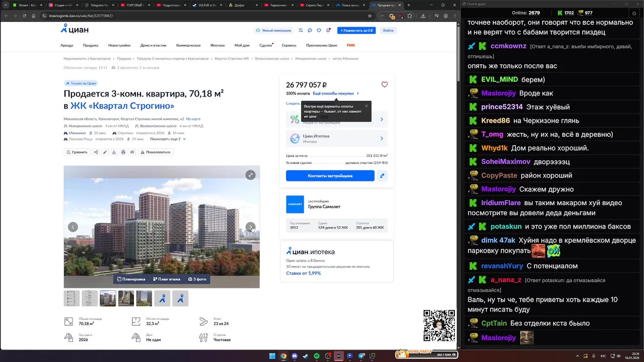The width and height of the screenshot is (644, 362).
Task: Open 'План этажа' overlay on photo
Action: click(x=166, y=279)
